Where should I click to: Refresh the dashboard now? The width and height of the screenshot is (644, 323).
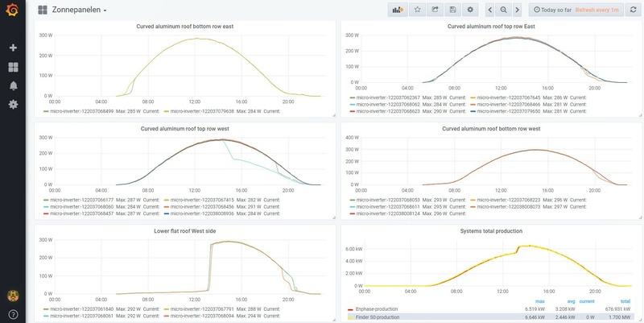tap(634, 10)
